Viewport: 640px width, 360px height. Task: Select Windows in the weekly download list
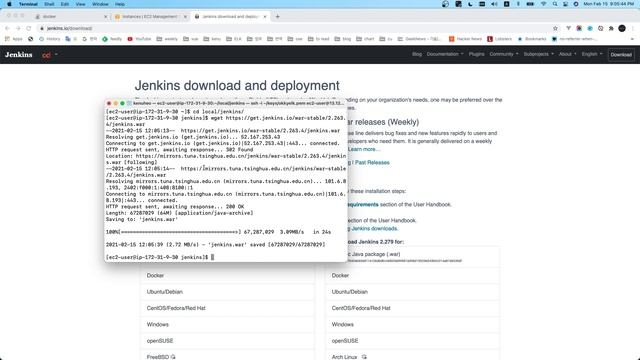(x=413, y=324)
